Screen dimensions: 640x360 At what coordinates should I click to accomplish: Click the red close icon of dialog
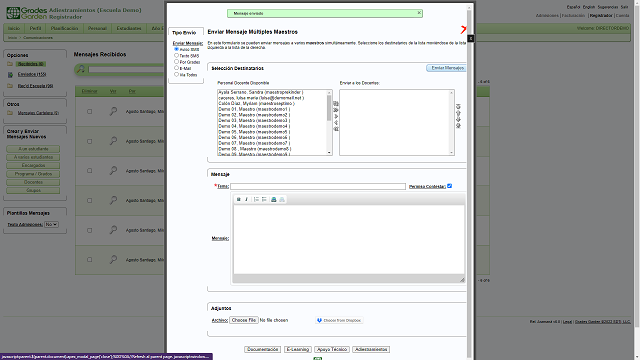click(463, 29)
